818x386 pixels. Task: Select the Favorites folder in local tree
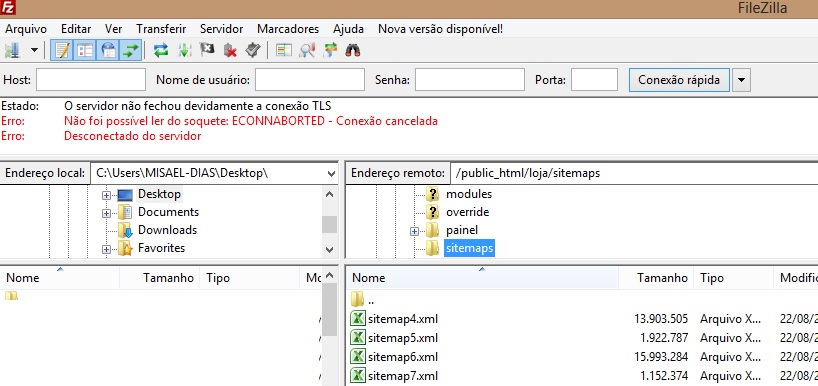click(x=161, y=248)
